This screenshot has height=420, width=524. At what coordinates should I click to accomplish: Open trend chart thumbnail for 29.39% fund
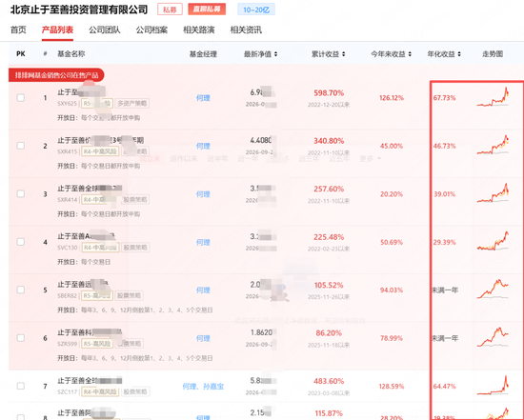[x=493, y=241]
